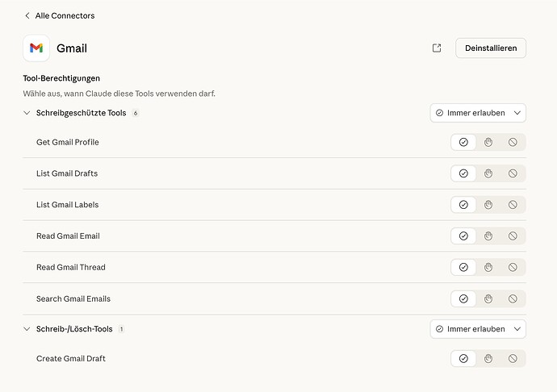Block the Create Gmail Draft tool
Image resolution: width=557 pixels, height=392 pixels.
pos(513,359)
